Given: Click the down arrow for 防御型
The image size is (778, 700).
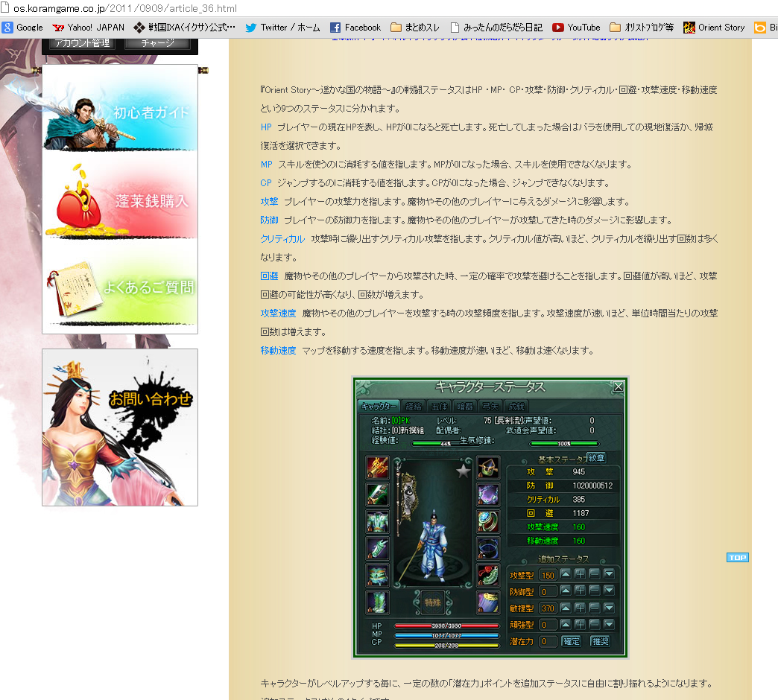Looking at the screenshot, I should point(609,591).
